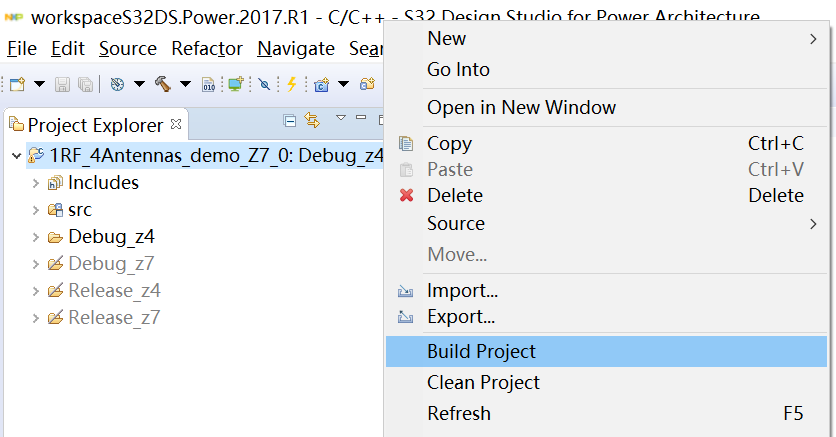The height and width of the screenshot is (437, 836).
Task: Select Build Project from context menu
Action: pyautogui.click(x=481, y=351)
